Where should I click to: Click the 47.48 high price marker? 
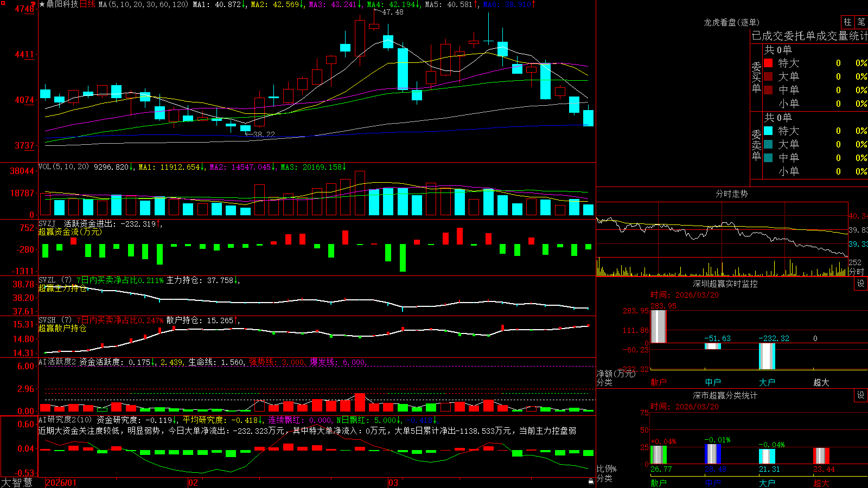coord(393,12)
